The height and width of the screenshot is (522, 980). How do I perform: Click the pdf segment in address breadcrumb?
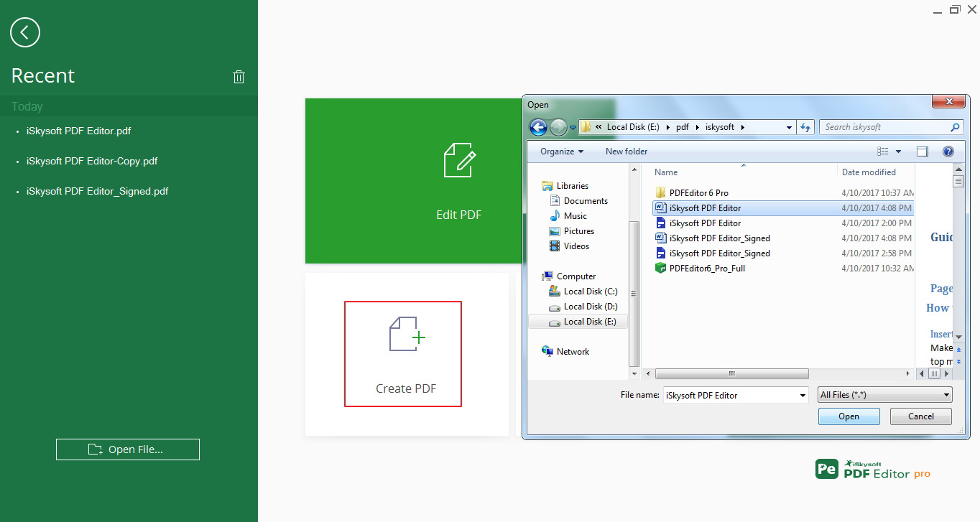pyautogui.click(x=682, y=127)
